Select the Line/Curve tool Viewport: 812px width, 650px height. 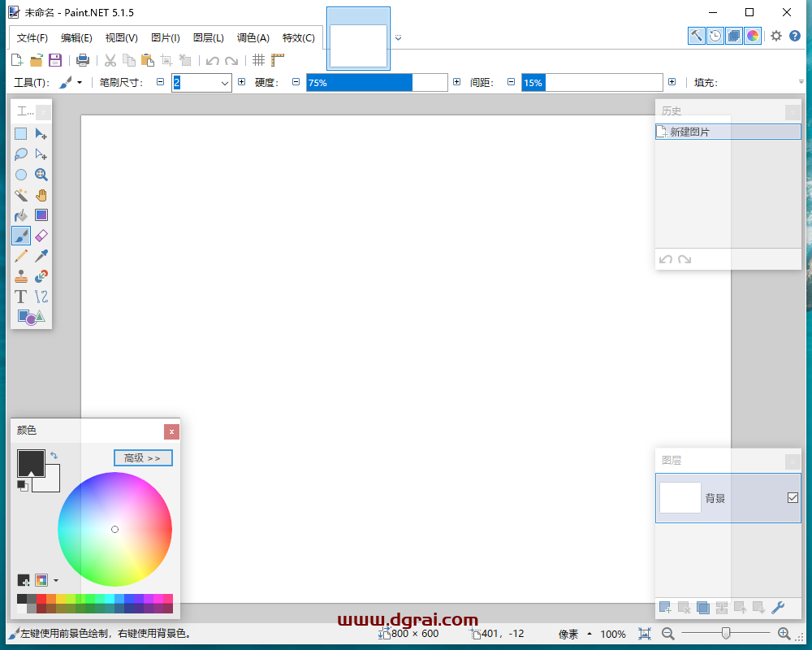click(x=41, y=297)
